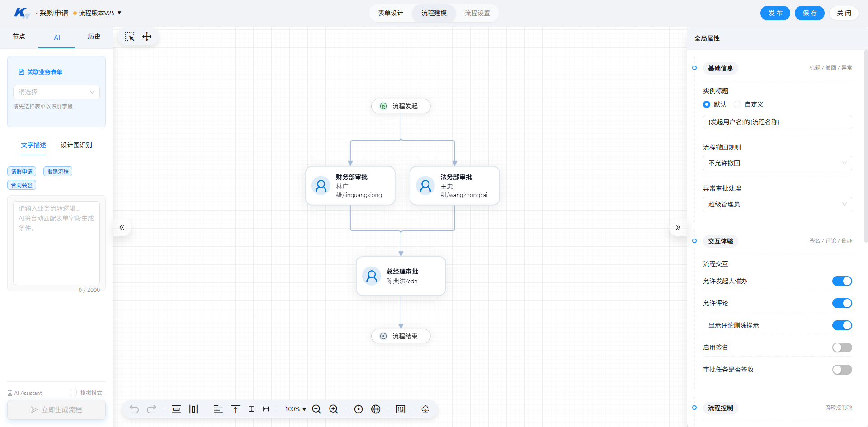Activate the move/pan canvas tool

tap(147, 37)
